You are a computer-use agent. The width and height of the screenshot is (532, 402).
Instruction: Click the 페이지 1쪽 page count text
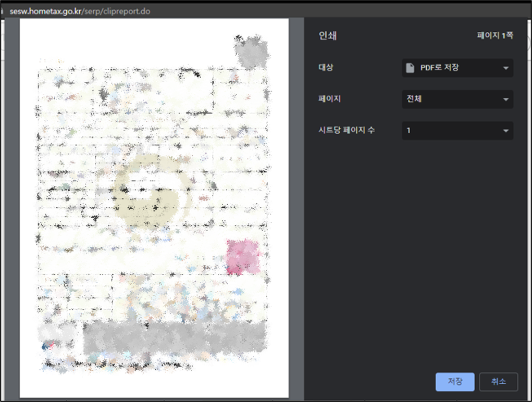pyautogui.click(x=495, y=35)
